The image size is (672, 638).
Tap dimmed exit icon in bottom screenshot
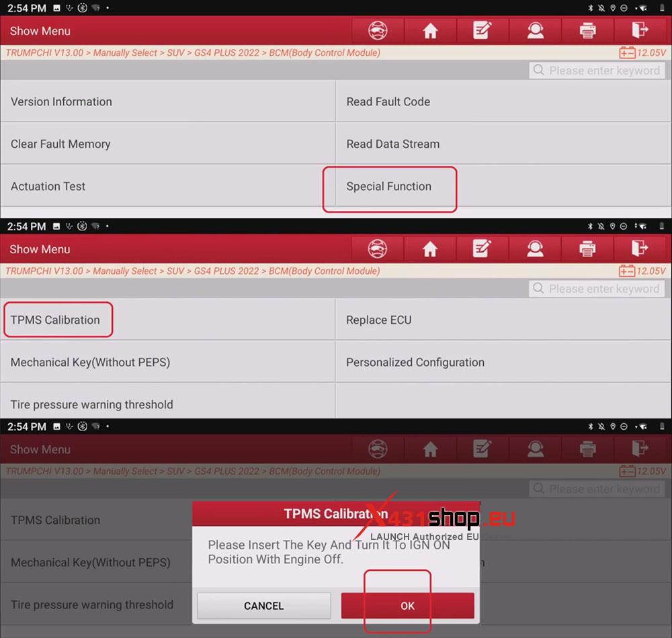[x=640, y=449]
